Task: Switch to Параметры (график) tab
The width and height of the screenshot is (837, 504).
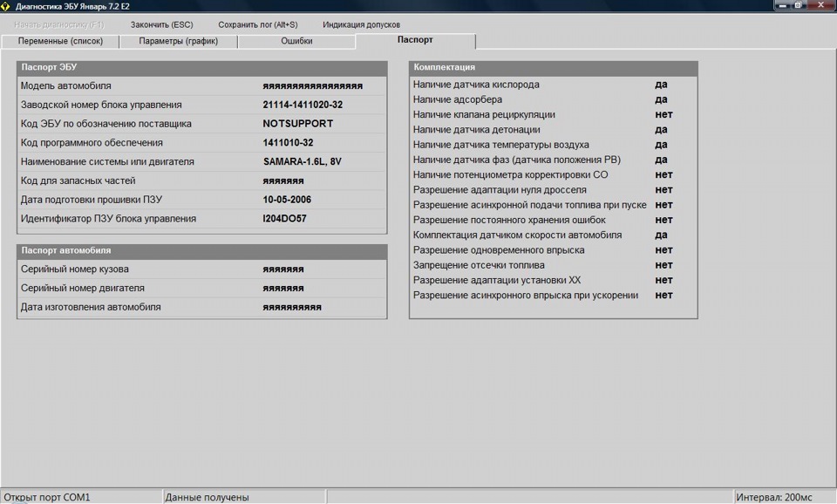Action: [178, 41]
